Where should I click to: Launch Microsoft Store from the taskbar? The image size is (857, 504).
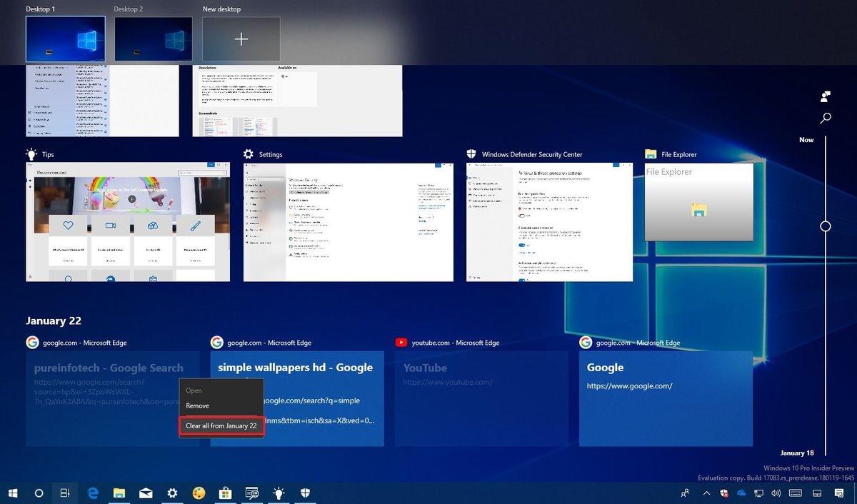[225, 493]
